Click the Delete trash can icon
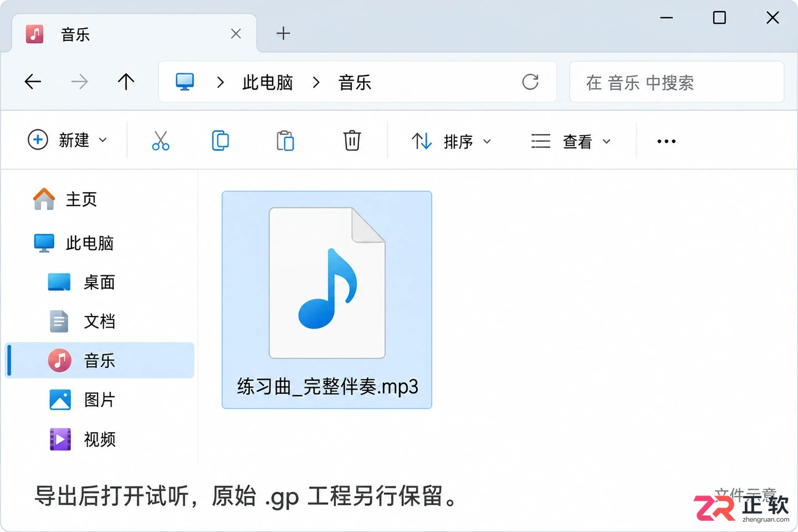 [352, 141]
